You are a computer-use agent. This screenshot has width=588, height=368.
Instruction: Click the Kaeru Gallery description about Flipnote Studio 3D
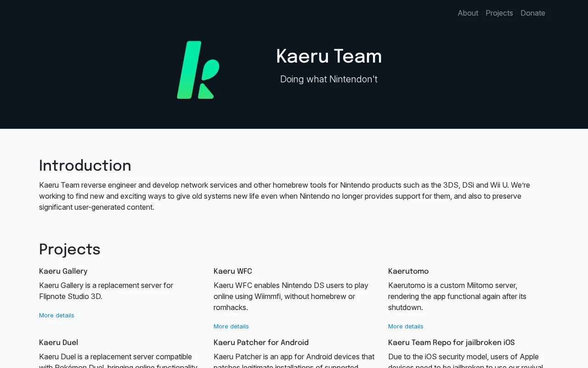106,291
